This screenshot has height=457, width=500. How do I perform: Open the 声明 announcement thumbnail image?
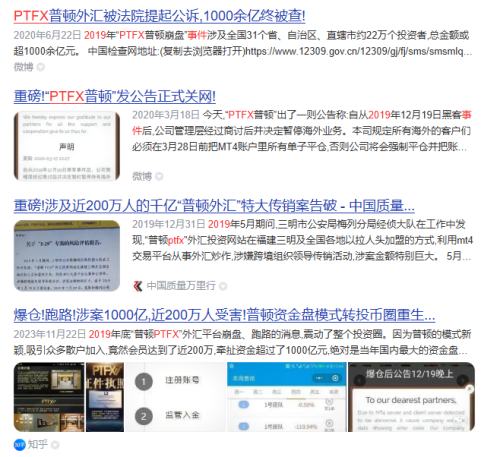67,146
